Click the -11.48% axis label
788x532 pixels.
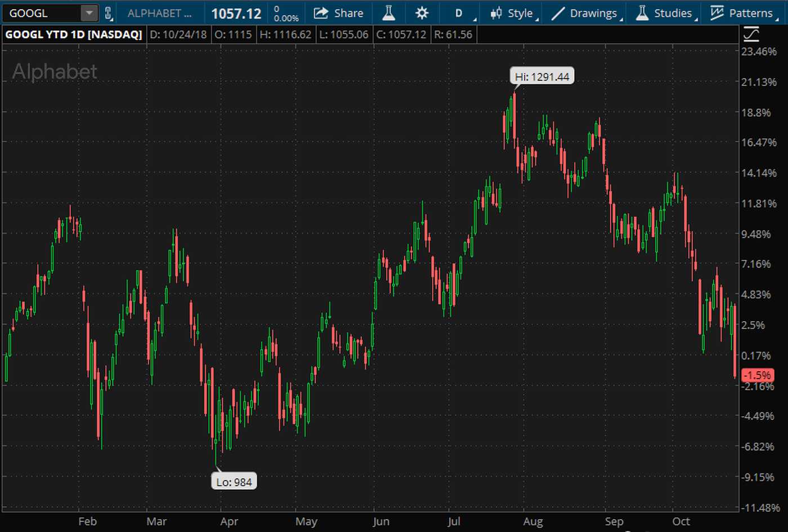pyautogui.click(x=761, y=508)
